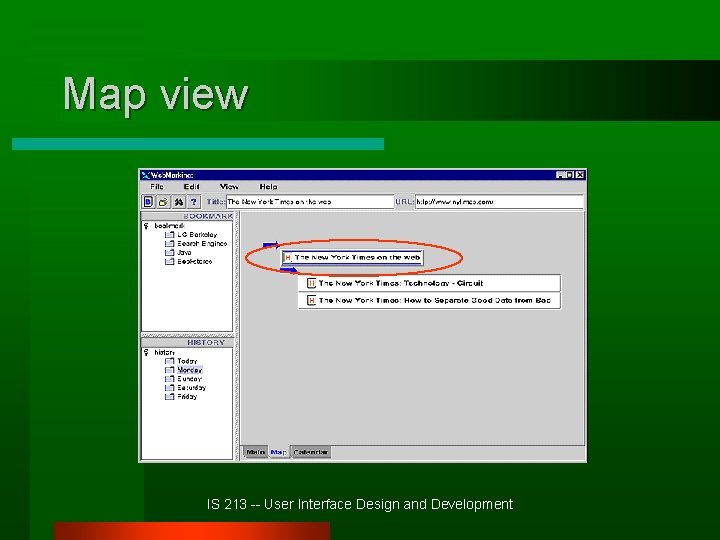
Task: Switch to the Main tab
Action: pyautogui.click(x=255, y=452)
